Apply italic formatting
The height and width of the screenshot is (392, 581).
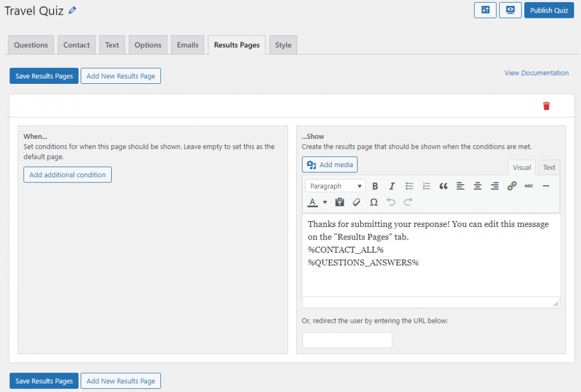(392, 186)
